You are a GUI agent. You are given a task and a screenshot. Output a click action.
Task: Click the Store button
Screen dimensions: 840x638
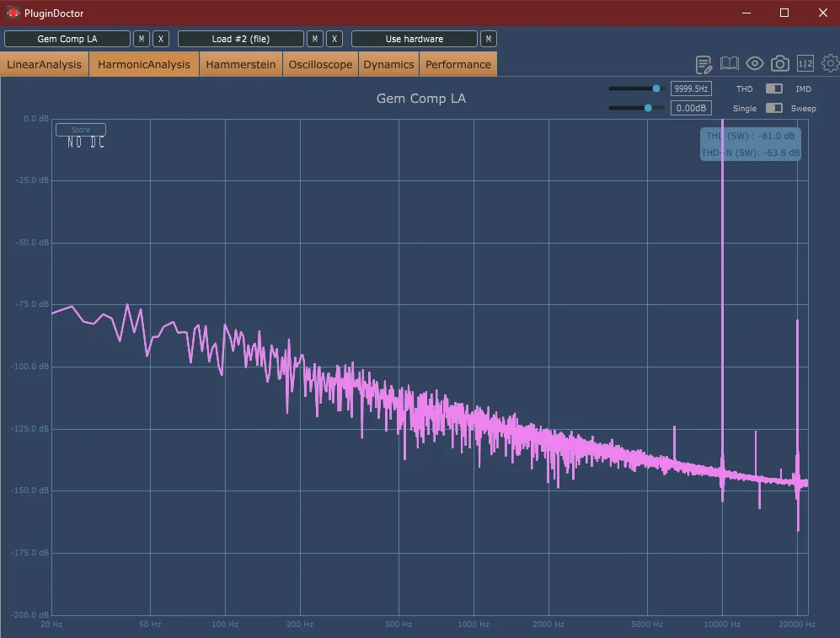pyautogui.click(x=81, y=130)
